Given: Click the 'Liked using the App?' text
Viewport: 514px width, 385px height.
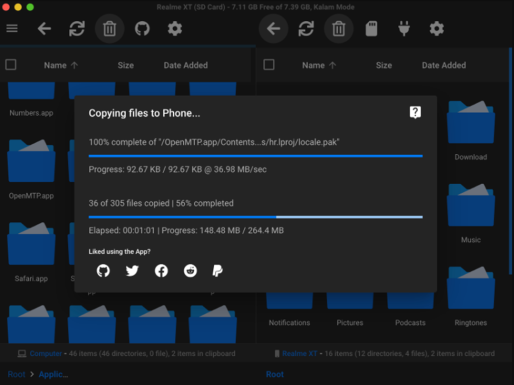Looking at the screenshot, I should coord(119,252).
